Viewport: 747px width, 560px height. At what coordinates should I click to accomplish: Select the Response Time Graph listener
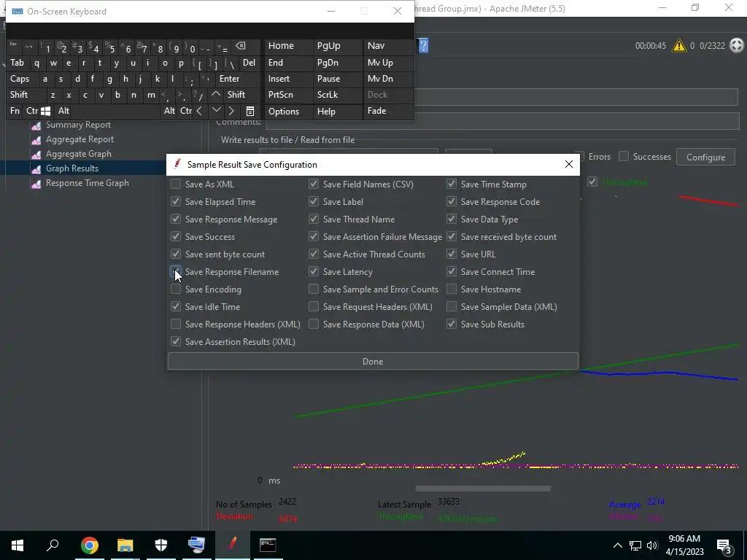click(88, 183)
